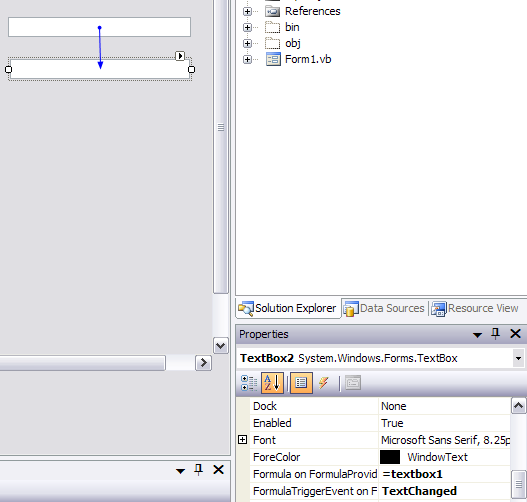Open the TextBox2 object selector dropdown

[518, 358]
